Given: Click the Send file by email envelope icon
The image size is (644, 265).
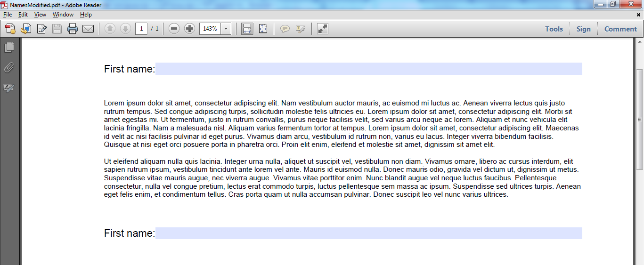Looking at the screenshot, I should tap(88, 29).
